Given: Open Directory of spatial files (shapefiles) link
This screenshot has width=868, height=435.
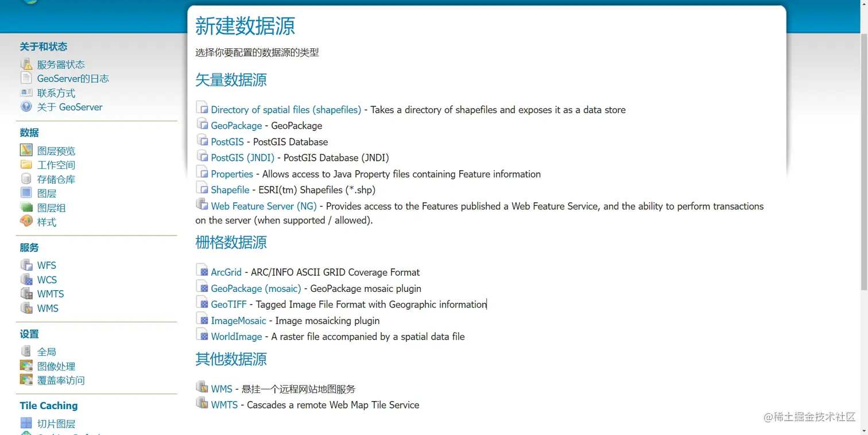Looking at the screenshot, I should click(286, 110).
